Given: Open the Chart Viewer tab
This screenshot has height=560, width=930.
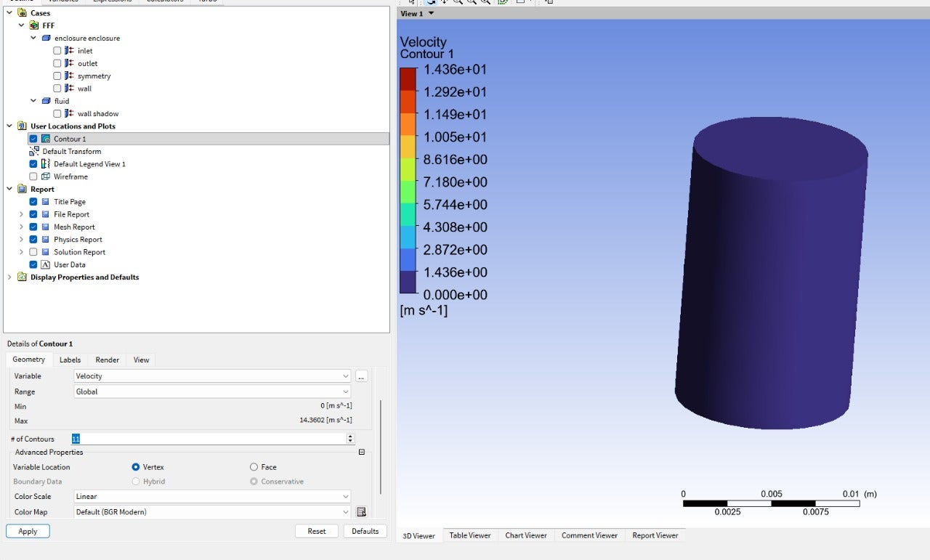Looking at the screenshot, I should [526, 535].
